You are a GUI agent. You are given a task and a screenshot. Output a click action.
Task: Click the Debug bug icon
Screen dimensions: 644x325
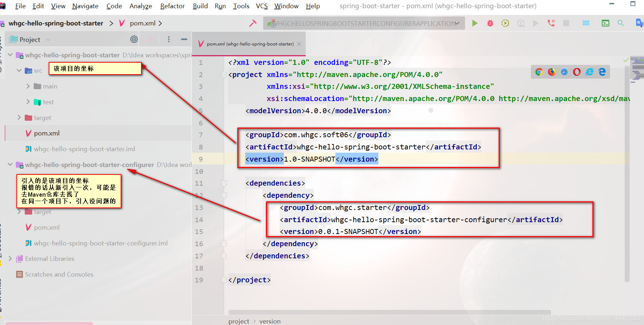[x=490, y=23]
